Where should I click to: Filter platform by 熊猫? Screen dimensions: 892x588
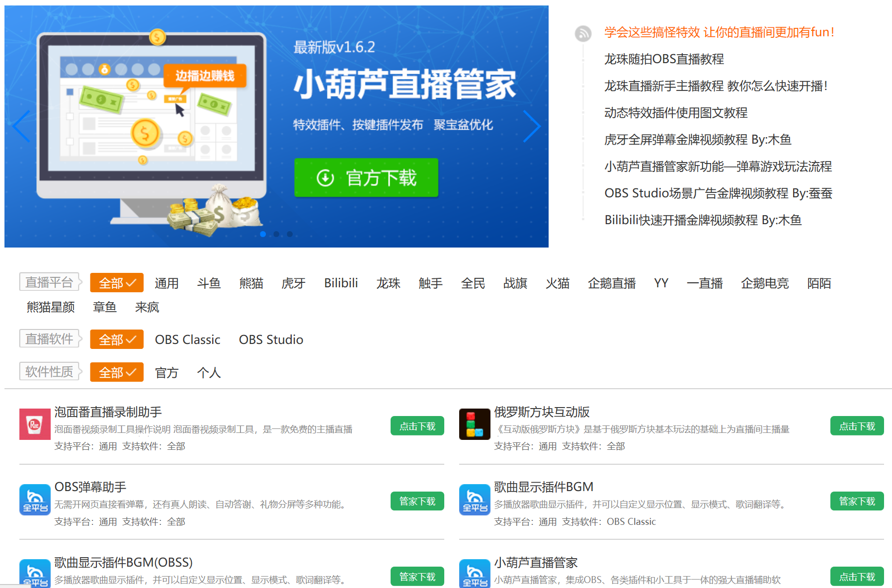(251, 283)
